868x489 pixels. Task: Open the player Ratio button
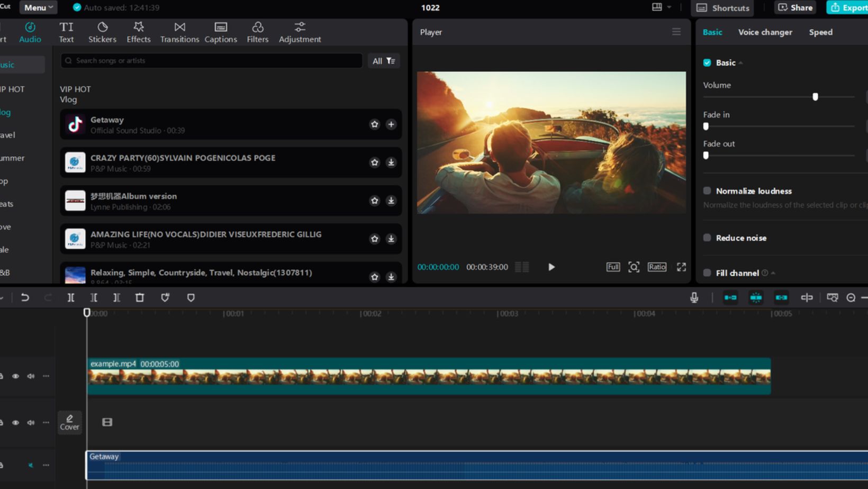tap(657, 267)
